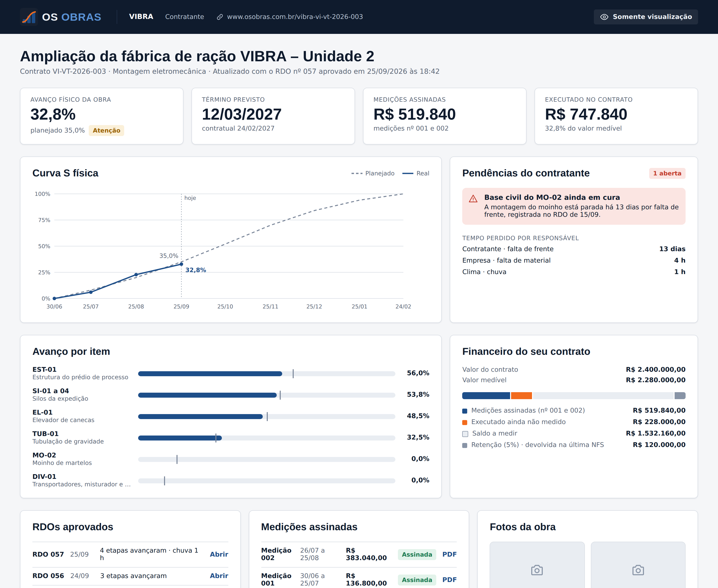Open the osobras.com.br contract URL
Screen dimensions: 718x588
click(x=295, y=17)
